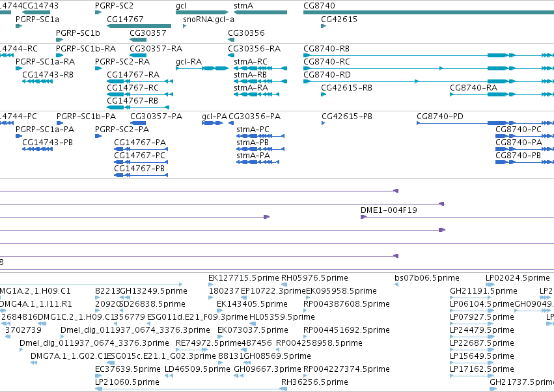Click the CG30356-PA protein label
The image size is (554, 392).
tap(255, 117)
